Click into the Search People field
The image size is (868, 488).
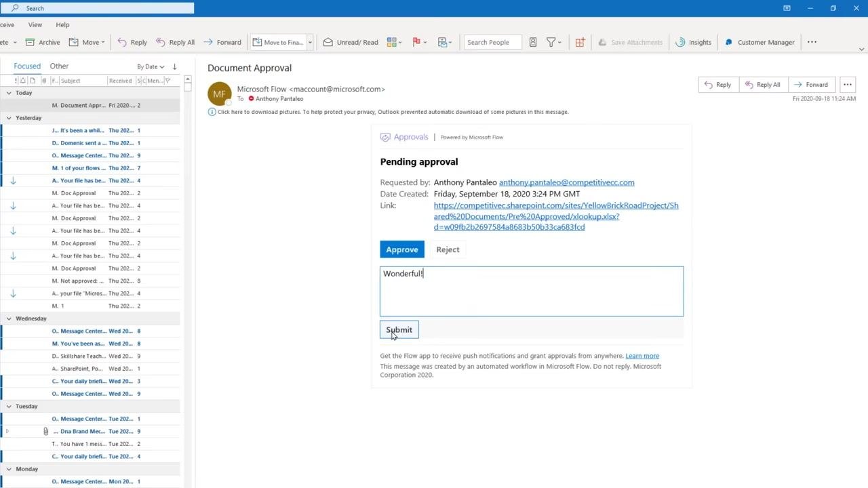pos(493,42)
